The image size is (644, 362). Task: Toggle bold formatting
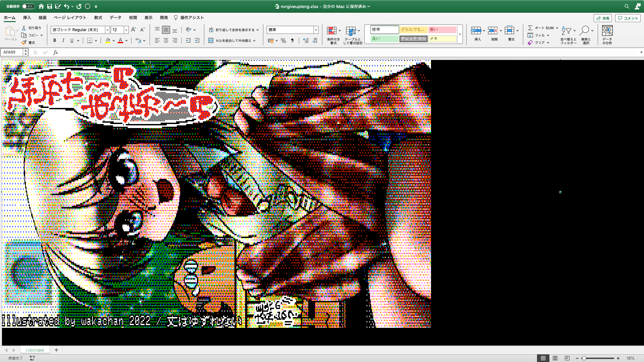[x=55, y=41]
